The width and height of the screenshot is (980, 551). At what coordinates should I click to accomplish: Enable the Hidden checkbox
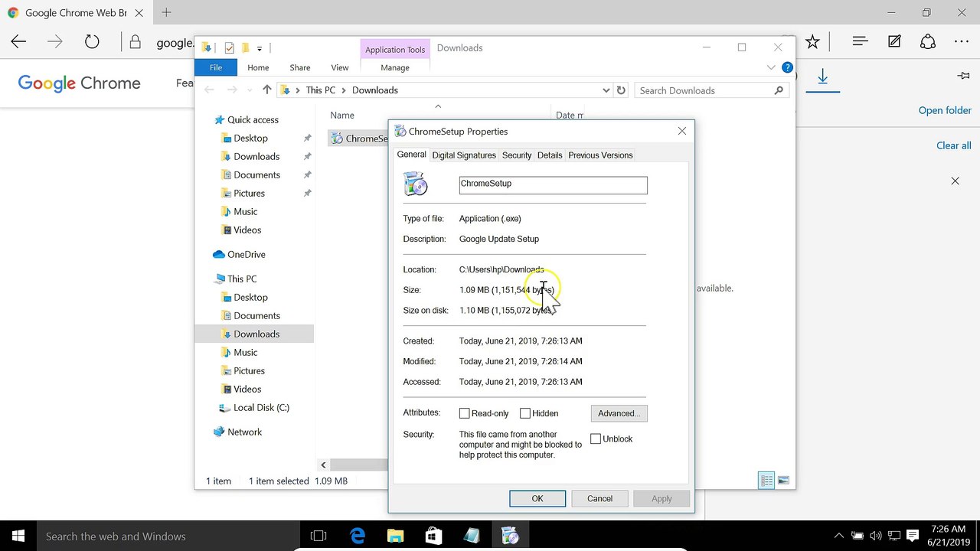click(x=524, y=413)
